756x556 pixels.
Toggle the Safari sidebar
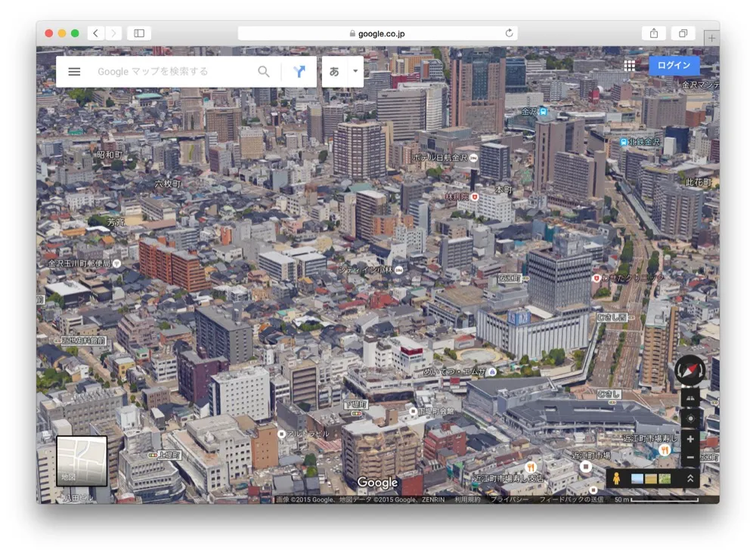click(139, 33)
